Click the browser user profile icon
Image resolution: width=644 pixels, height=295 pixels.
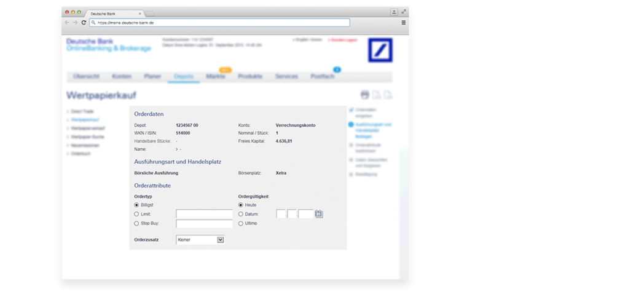tap(394, 12)
